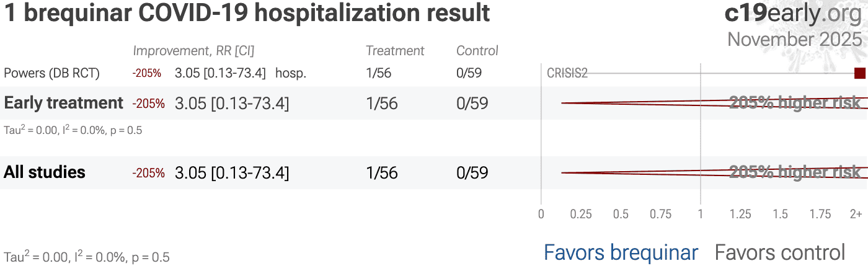Click the "Favors control" axis label
This screenshot has height=266, width=868.
point(780,252)
